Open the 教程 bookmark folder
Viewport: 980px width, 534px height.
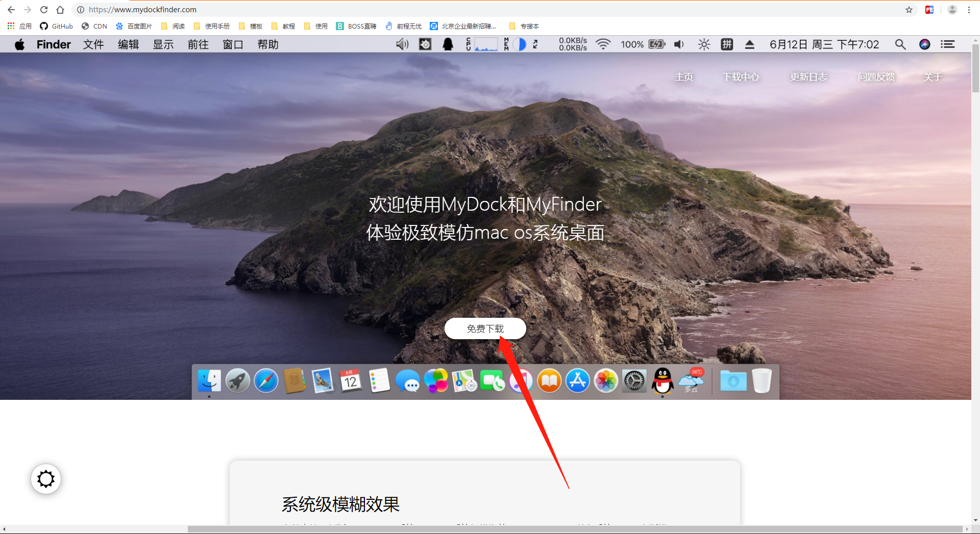point(283,26)
